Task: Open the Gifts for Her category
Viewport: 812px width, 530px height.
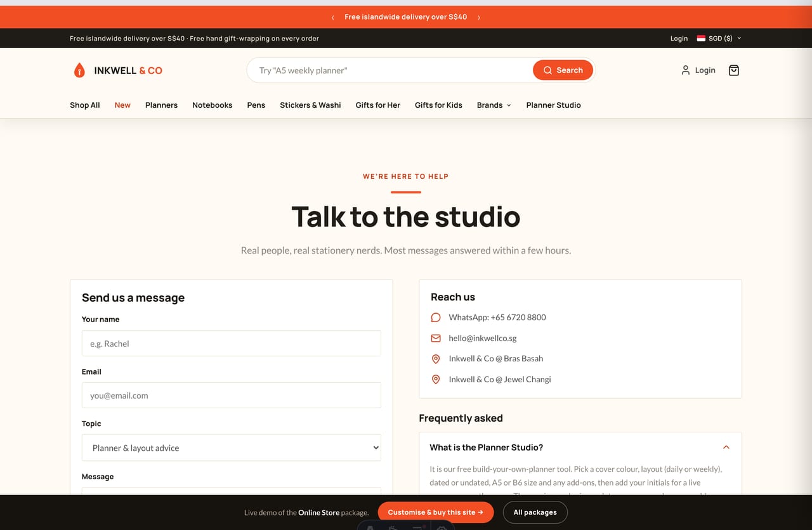Action: [x=378, y=105]
